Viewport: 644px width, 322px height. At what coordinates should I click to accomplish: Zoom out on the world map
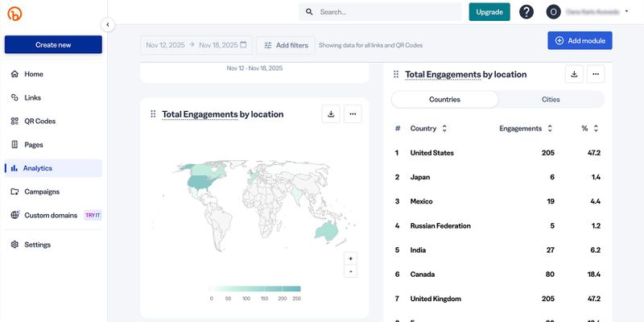point(349,271)
